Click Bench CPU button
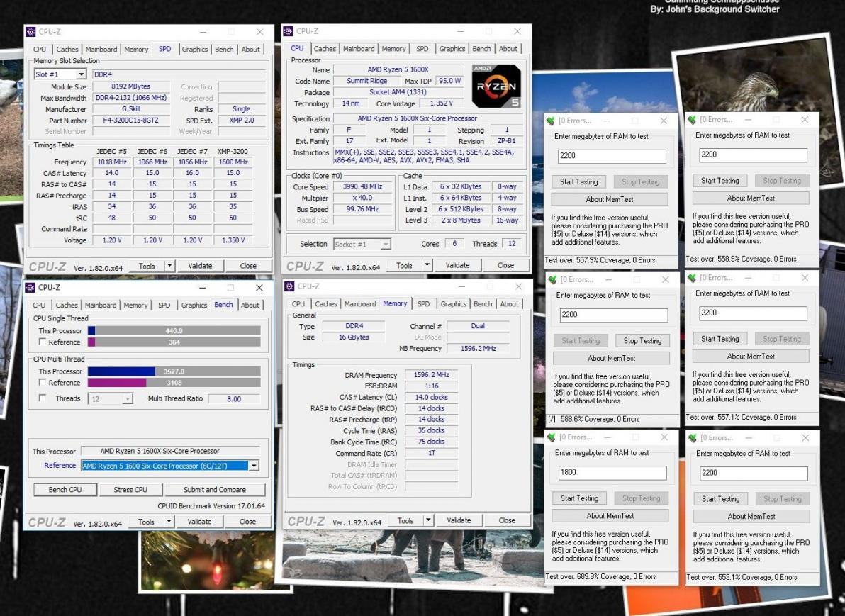This screenshot has width=845, height=616. pyautogui.click(x=65, y=490)
